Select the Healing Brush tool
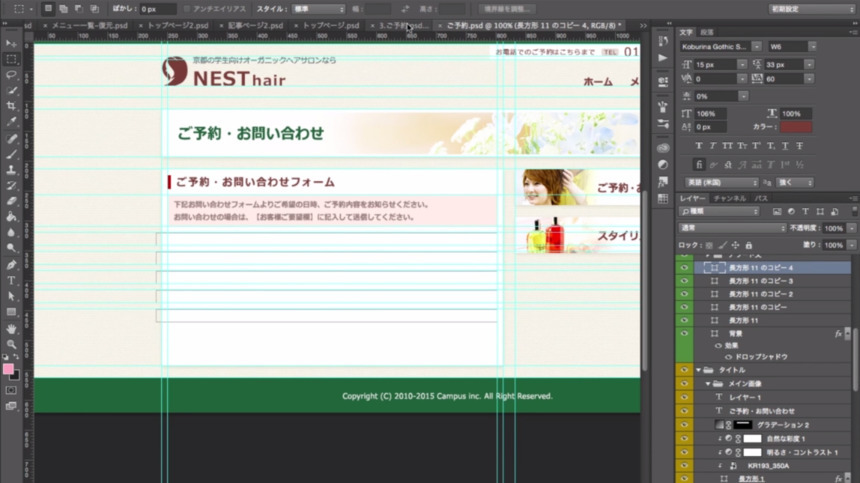The width and height of the screenshot is (860, 483). [x=11, y=138]
